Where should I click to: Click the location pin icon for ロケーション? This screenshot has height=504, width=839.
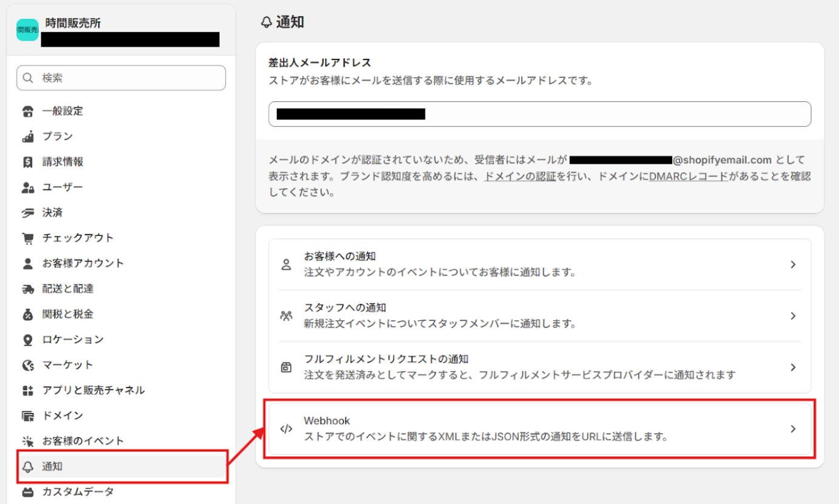pos(27,339)
